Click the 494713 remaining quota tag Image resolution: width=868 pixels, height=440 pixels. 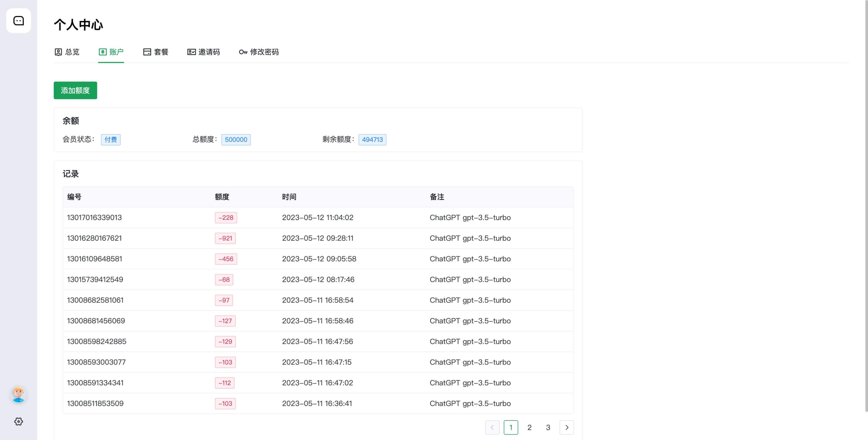pyautogui.click(x=372, y=140)
